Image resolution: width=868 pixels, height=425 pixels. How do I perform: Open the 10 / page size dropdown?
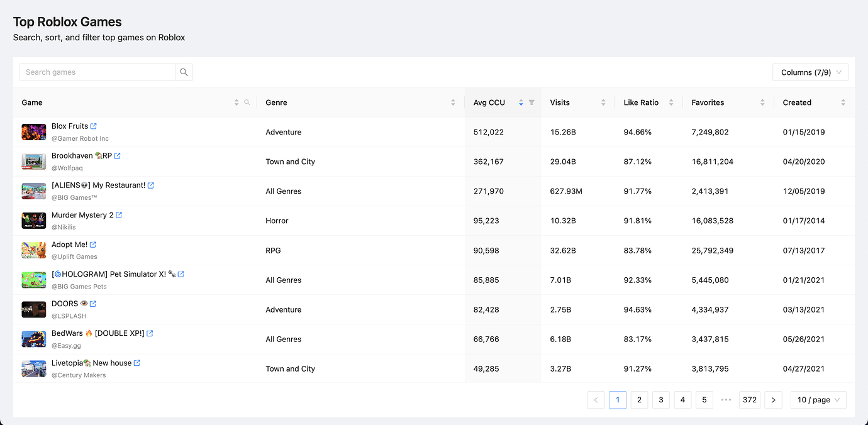[818, 400]
